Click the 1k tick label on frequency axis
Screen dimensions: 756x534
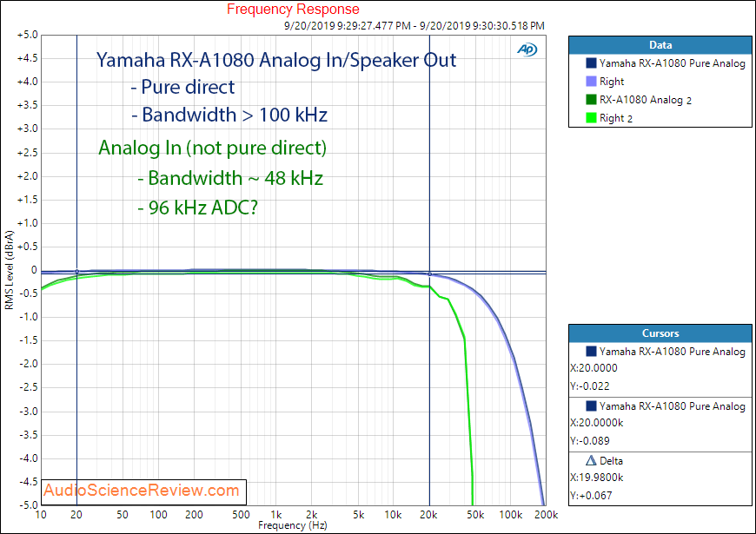(x=276, y=515)
